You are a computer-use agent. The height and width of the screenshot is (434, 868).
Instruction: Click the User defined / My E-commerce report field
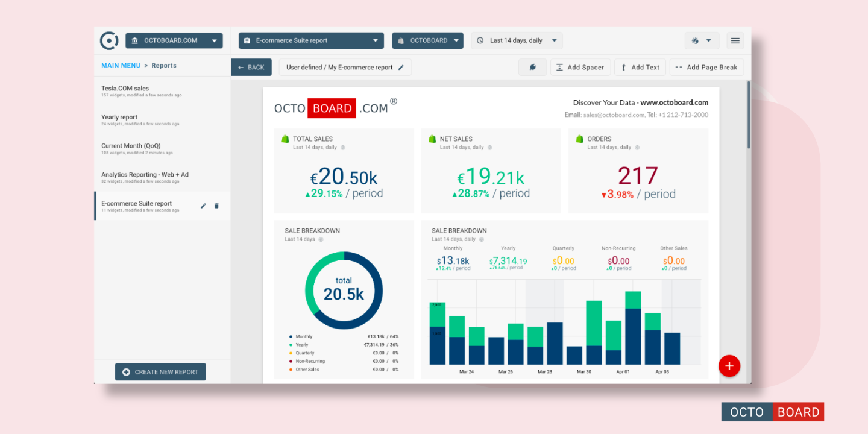[x=345, y=68]
